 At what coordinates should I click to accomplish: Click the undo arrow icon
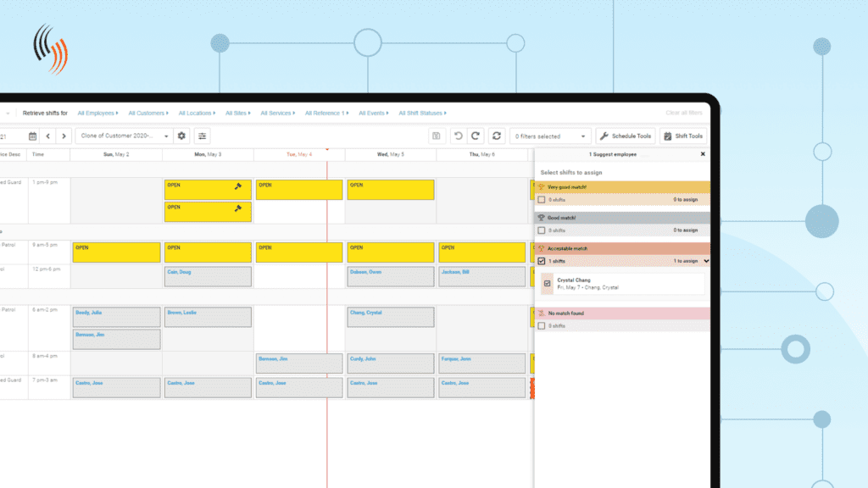coord(459,136)
